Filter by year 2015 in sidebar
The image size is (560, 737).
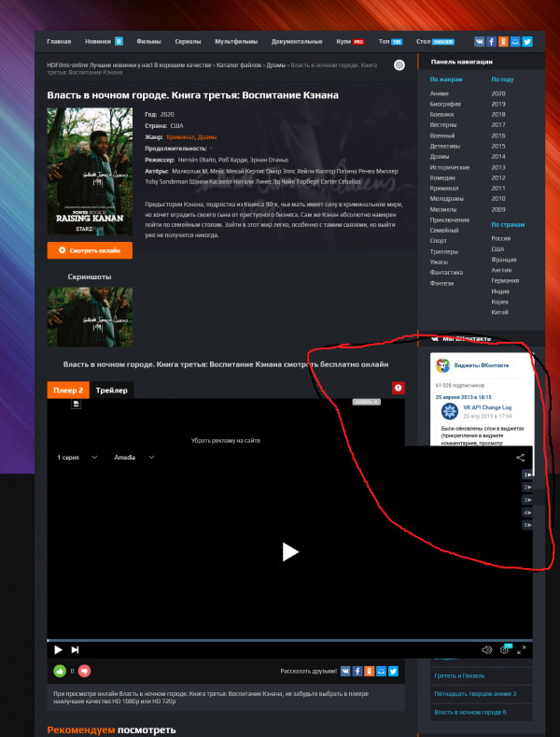coord(498,146)
